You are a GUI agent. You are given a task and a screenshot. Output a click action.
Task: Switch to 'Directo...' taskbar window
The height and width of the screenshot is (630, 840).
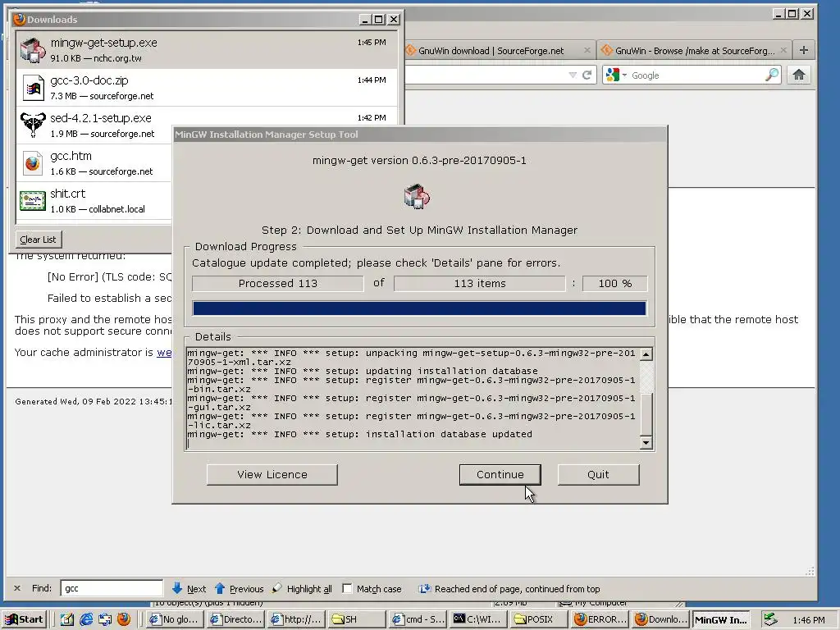[235, 619]
